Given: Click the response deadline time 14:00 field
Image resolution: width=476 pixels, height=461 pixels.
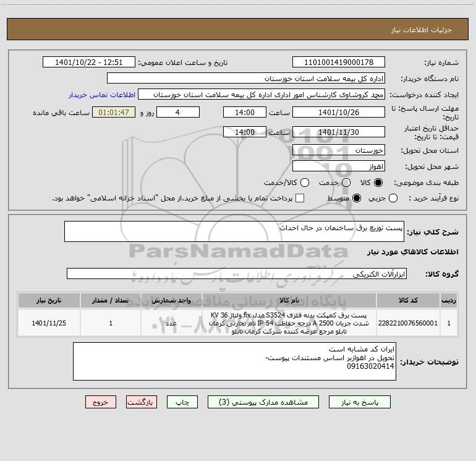Looking at the screenshot, I should click(245, 112).
